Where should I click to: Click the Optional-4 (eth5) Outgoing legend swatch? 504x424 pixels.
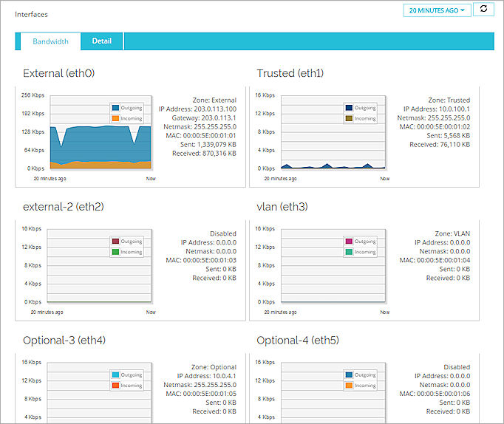click(349, 375)
